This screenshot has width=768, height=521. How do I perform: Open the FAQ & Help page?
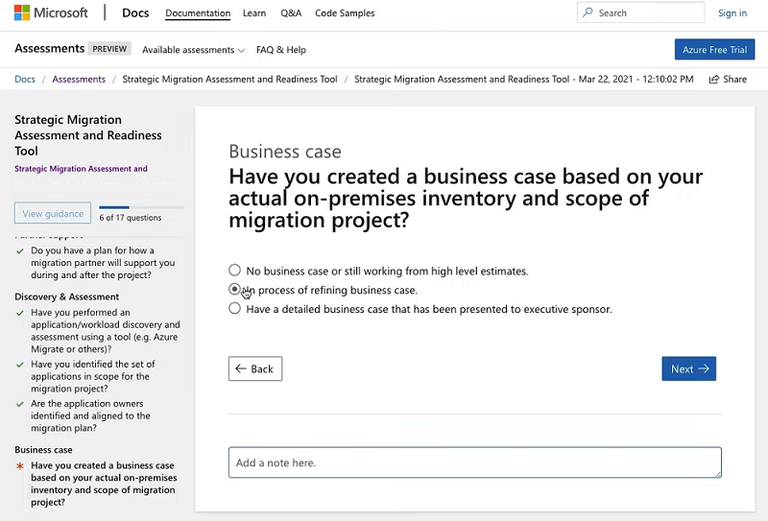(x=281, y=50)
